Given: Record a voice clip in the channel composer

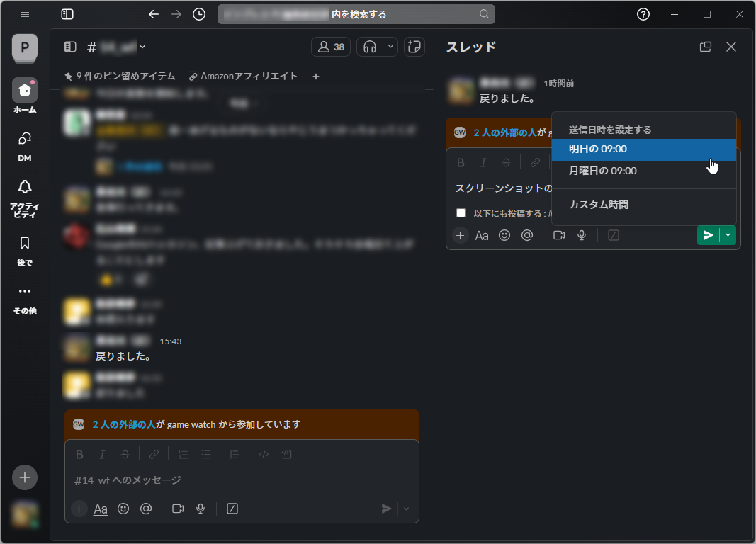Looking at the screenshot, I should [201, 509].
